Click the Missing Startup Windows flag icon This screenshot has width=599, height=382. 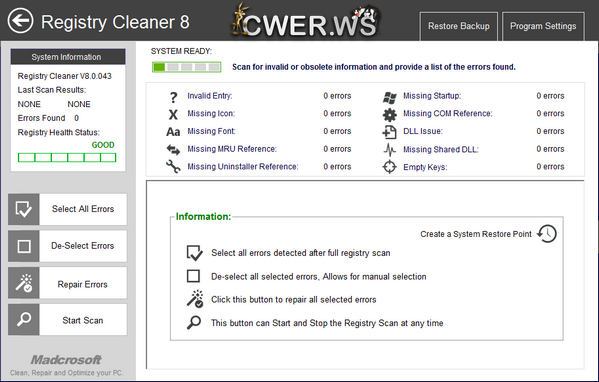(390, 97)
